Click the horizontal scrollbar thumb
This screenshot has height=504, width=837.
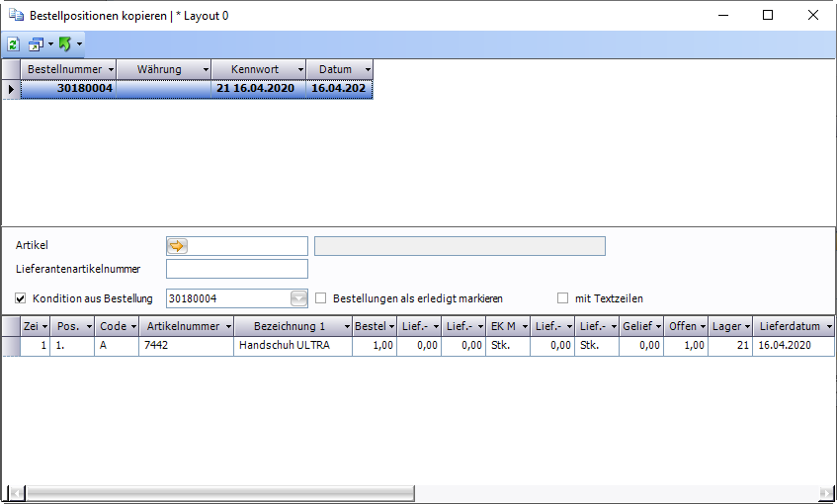pos(217,492)
